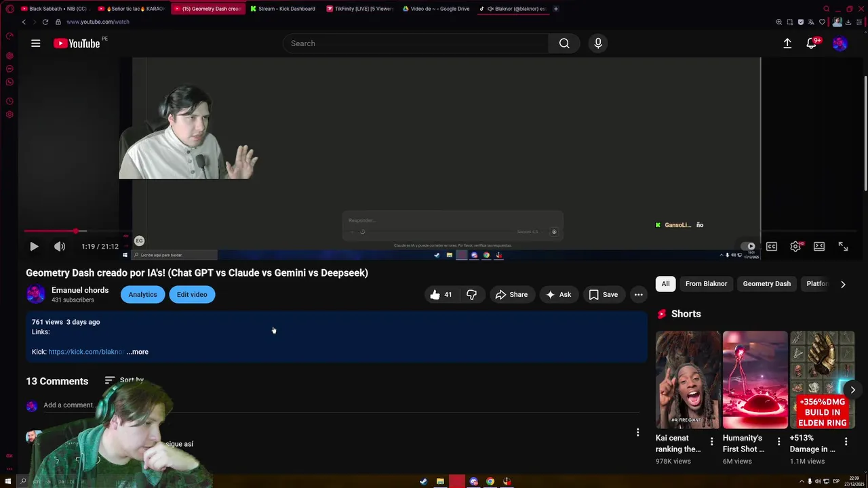Toggle the autoplay switch
Viewport: 868px width, 488px height.
pos(748,247)
